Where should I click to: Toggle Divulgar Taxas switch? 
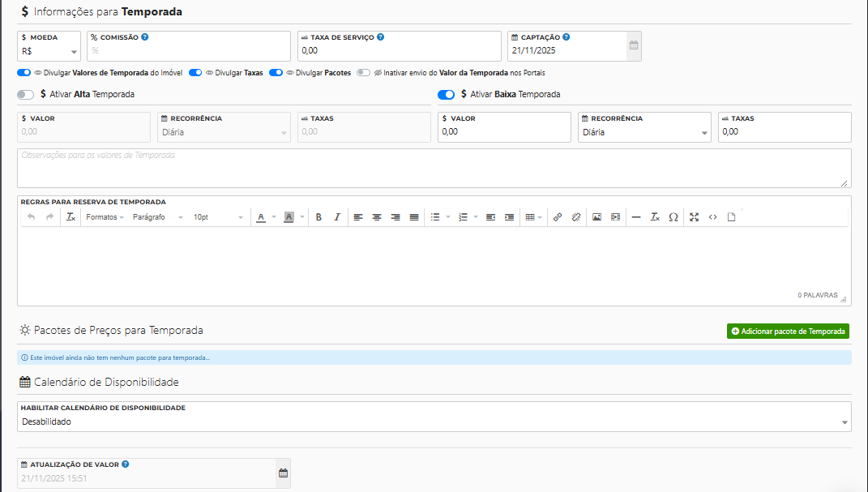(195, 73)
